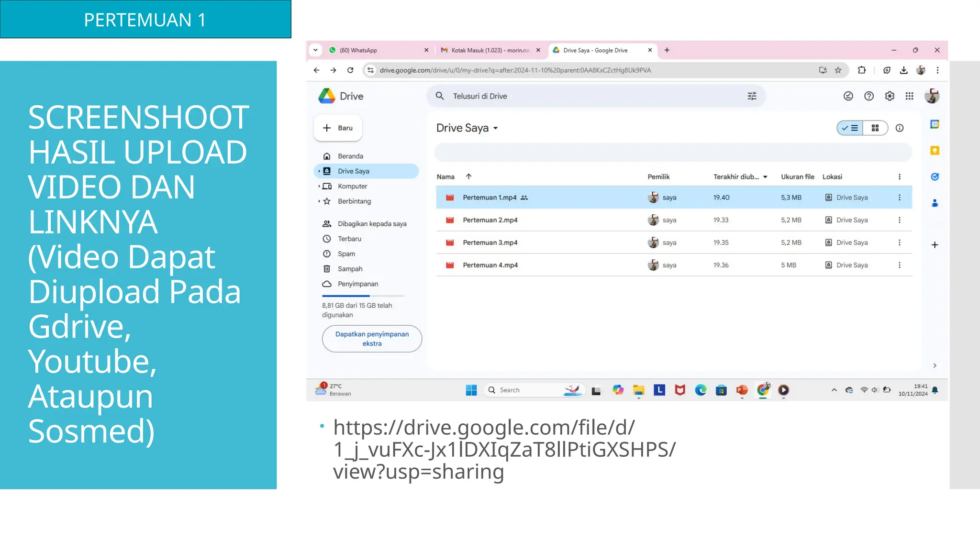Open Google Drive settings gear

pyautogui.click(x=889, y=96)
